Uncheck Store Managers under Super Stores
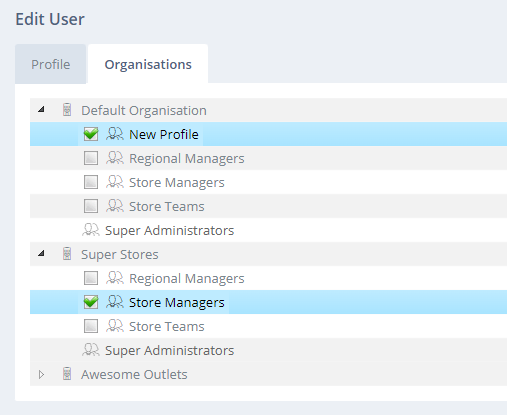This screenshot has width=507, height=415. pos(91,302)
